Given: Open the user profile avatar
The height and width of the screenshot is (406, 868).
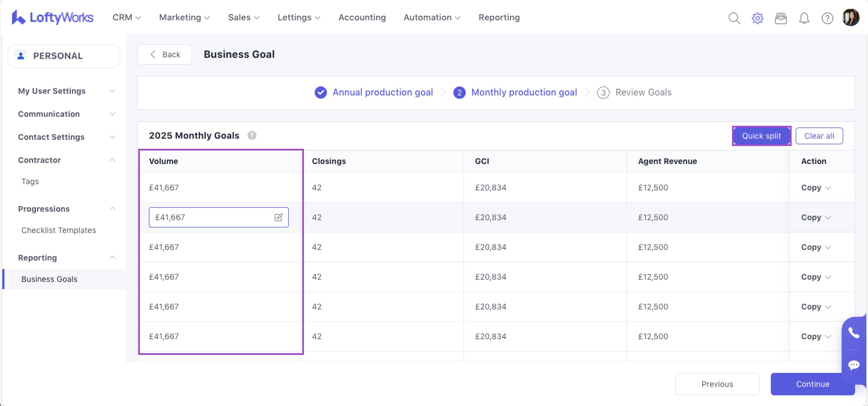Looking at the screenshot, I should click(x=851, y=17).
